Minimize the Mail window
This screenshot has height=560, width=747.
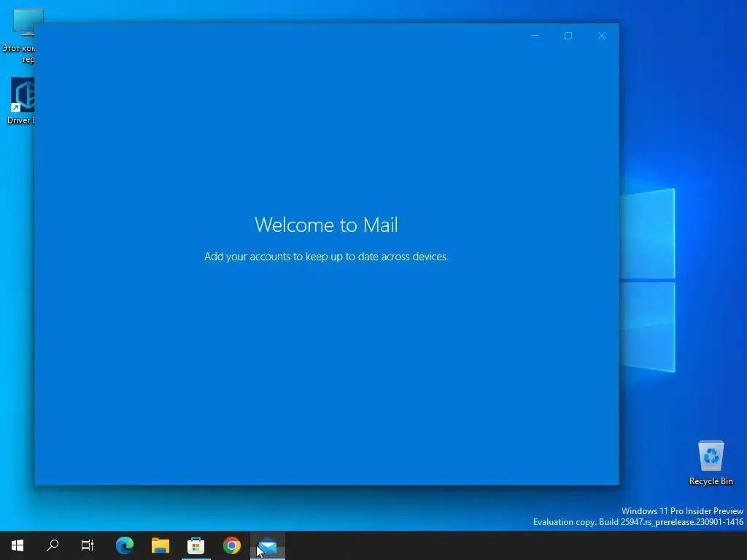pos(535,36)
